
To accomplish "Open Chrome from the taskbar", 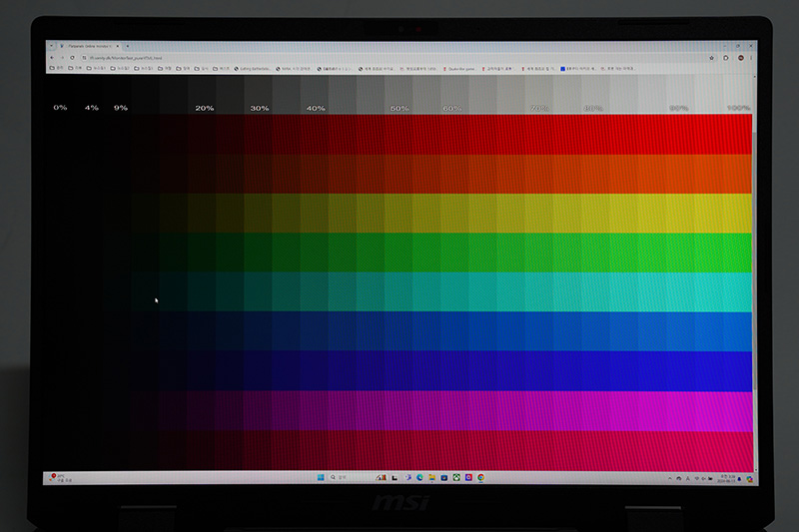I will point(481,477).
